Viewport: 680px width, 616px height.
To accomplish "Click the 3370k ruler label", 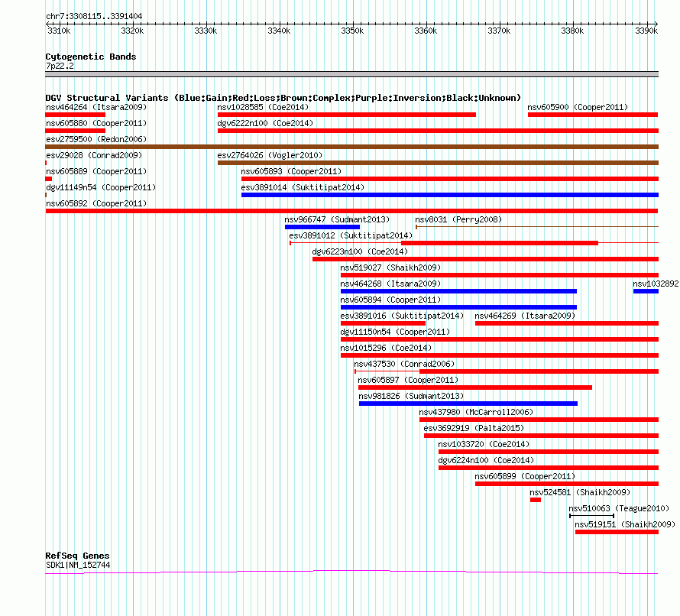I will point(499,31).
